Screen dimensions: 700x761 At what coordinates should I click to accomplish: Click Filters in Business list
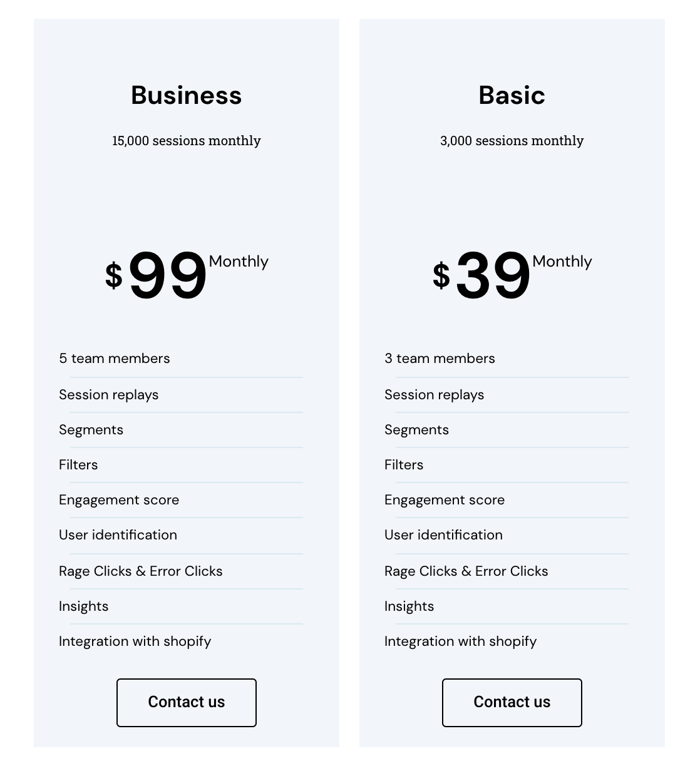point(78,465)
